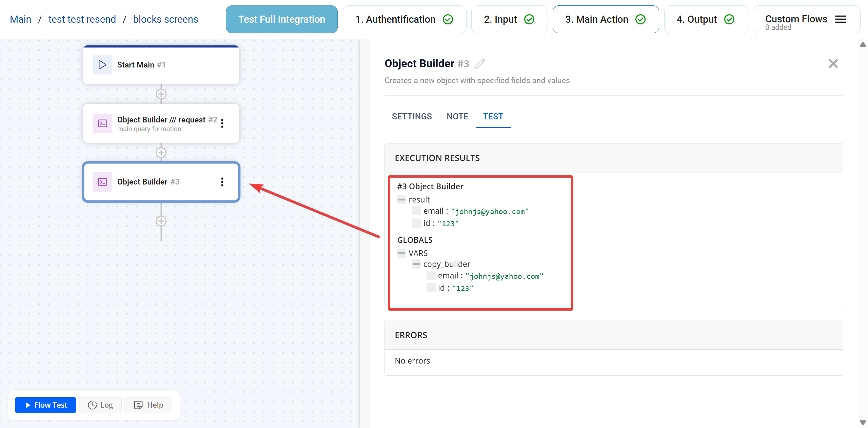Check the box beside id value 123
The image size is (868, 428).
tap(416, 223)
